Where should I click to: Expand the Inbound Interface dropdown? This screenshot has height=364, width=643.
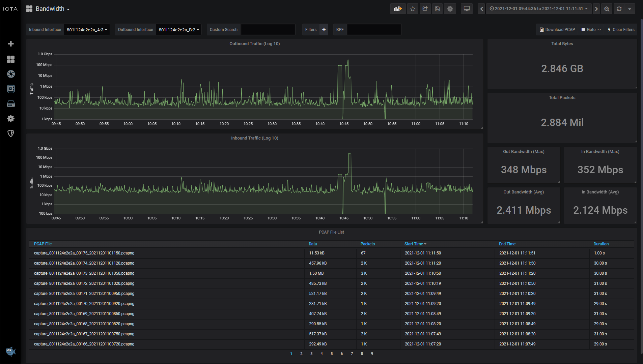(x=87, y=30)
